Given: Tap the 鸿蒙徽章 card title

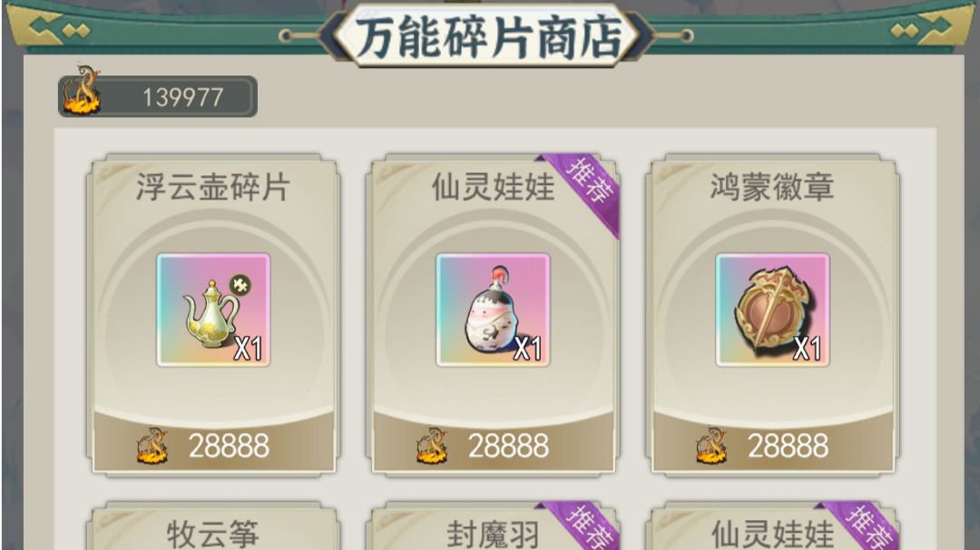Looking at the screenshot, I should (772, 187).
